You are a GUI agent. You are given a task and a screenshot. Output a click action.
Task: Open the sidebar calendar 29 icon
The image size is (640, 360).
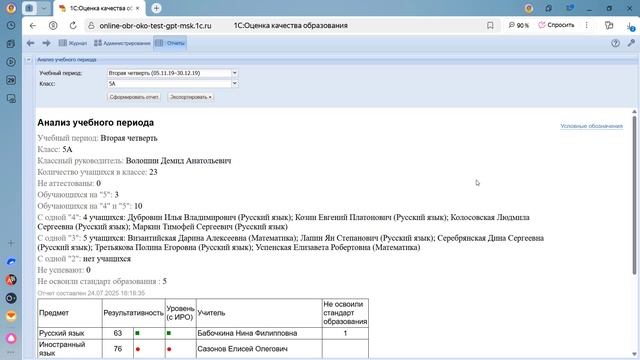point(11,80)
